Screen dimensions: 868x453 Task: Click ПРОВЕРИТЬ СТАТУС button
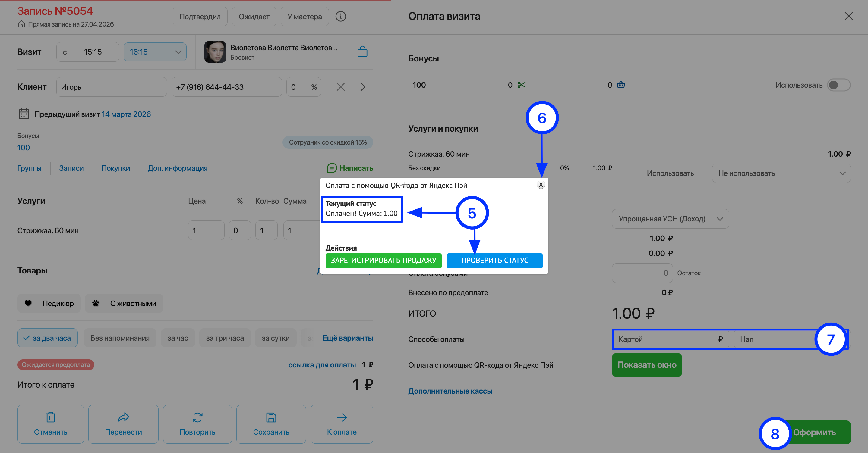pos(495,261)
